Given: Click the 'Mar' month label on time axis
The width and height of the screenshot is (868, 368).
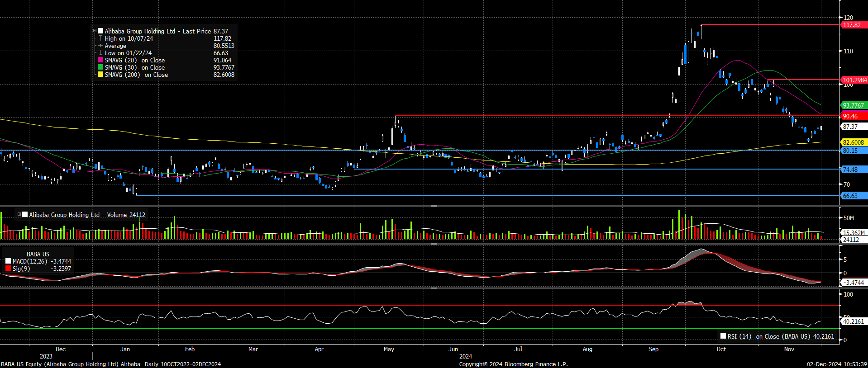Looking at the screenshot, I should 253,349.
